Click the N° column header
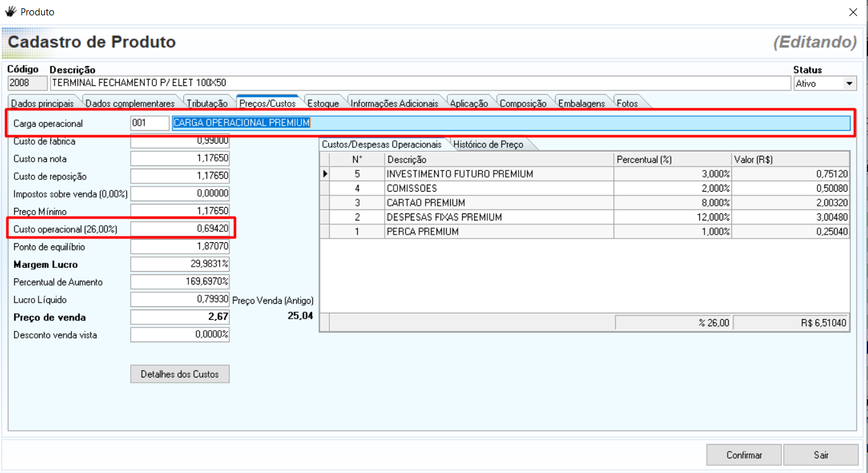 click(357, 159)
